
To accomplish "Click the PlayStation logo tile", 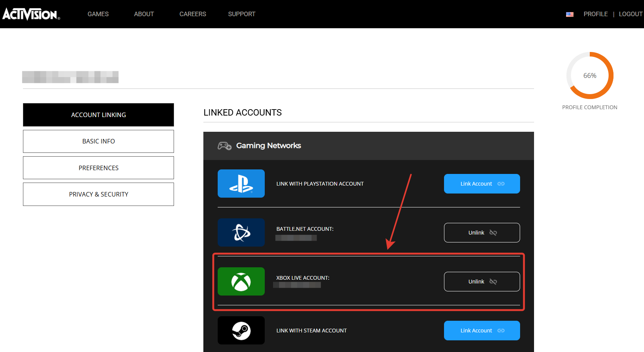I will coord(241,184).
